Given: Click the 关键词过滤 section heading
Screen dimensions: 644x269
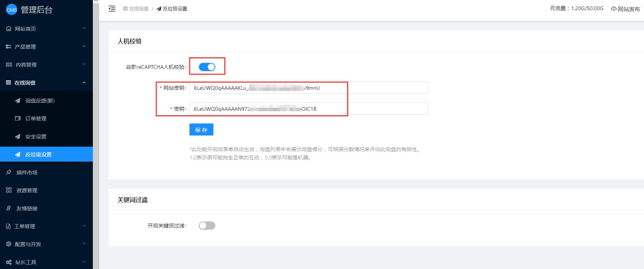Looking at the screenshot, I should click(133, 199).
